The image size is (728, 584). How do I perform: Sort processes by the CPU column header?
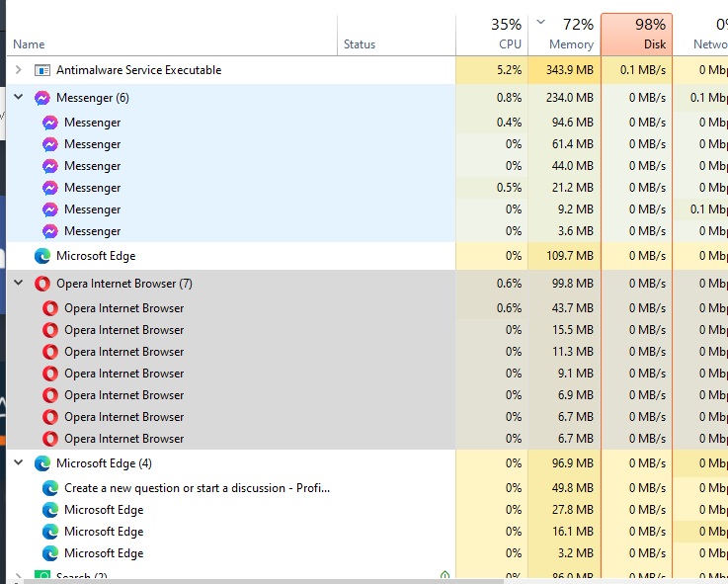(x=511, y=44)
